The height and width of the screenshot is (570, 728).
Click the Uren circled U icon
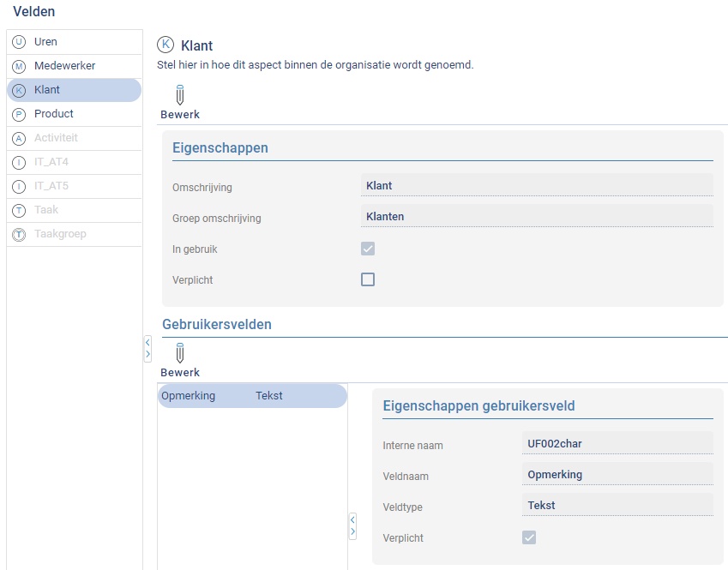[19, 42]
